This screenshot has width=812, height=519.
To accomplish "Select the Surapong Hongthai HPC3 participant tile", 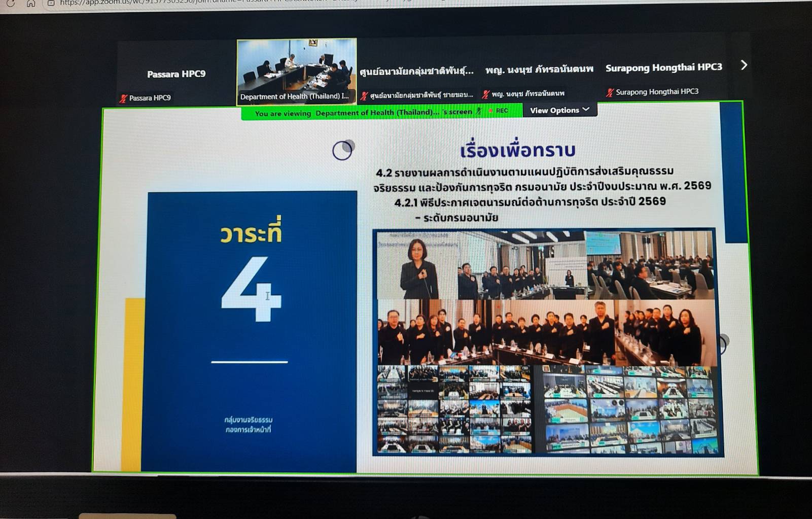I will (663, 68).
